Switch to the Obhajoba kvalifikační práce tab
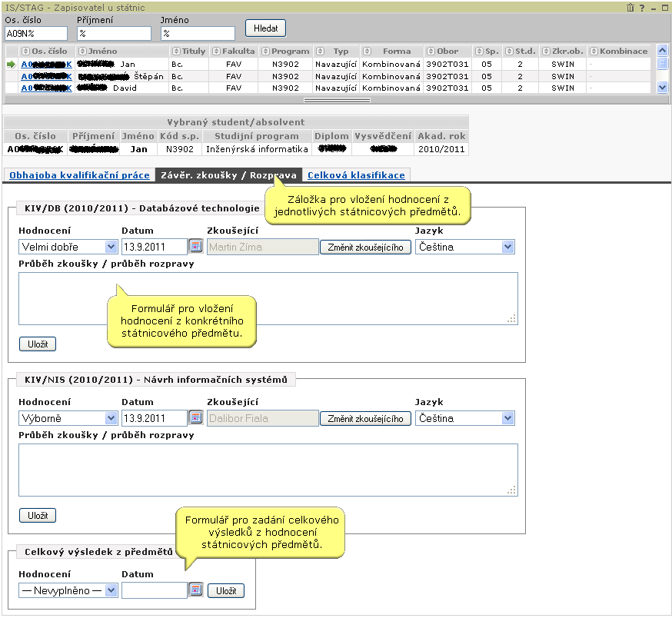672x618 pixels. pos(79,175)
